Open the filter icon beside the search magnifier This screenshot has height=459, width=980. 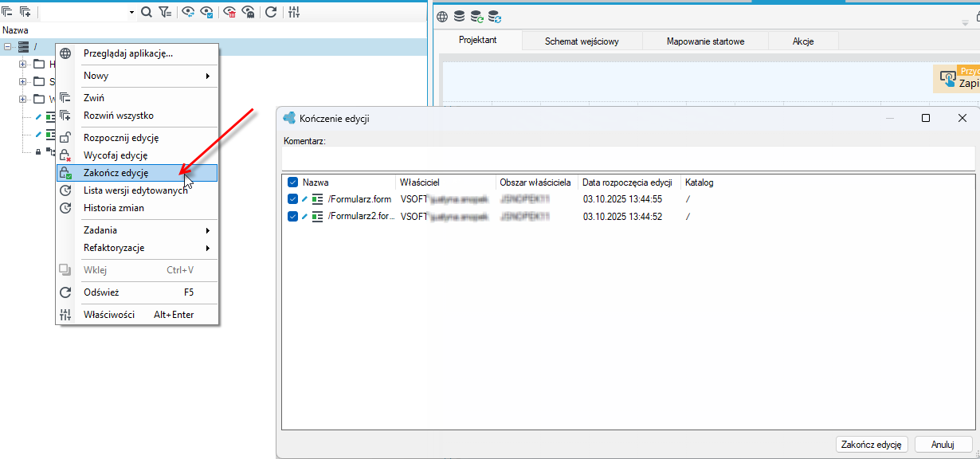coord(165,12)
